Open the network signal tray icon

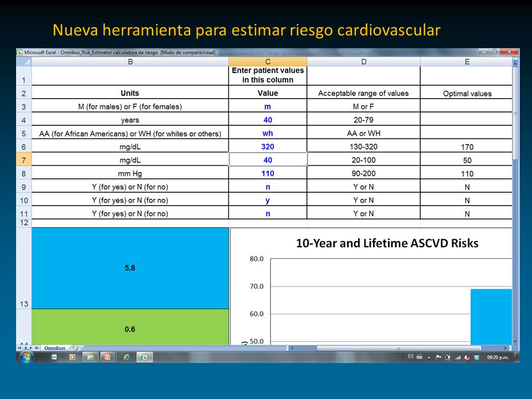pos(457,357)
